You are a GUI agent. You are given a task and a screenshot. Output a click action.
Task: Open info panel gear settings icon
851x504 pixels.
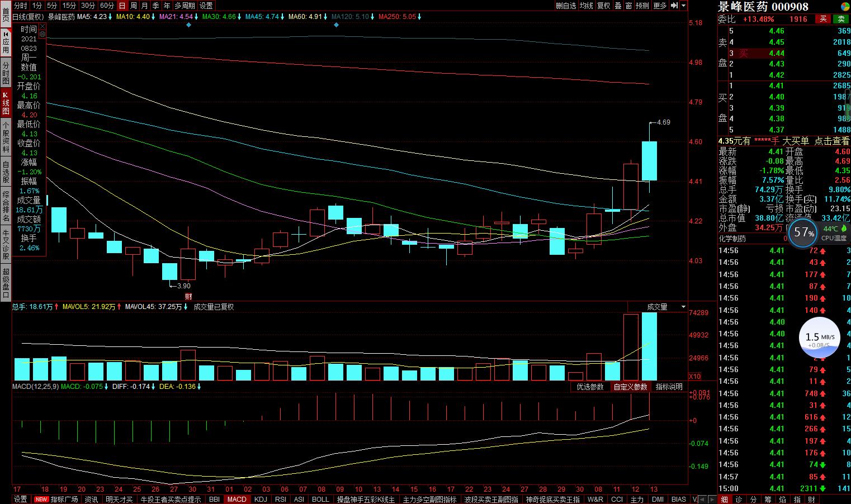click(x=42, y=34)
